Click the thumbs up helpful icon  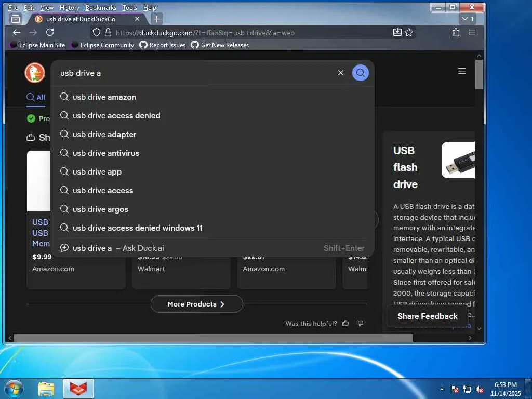(x=345, y=323)
